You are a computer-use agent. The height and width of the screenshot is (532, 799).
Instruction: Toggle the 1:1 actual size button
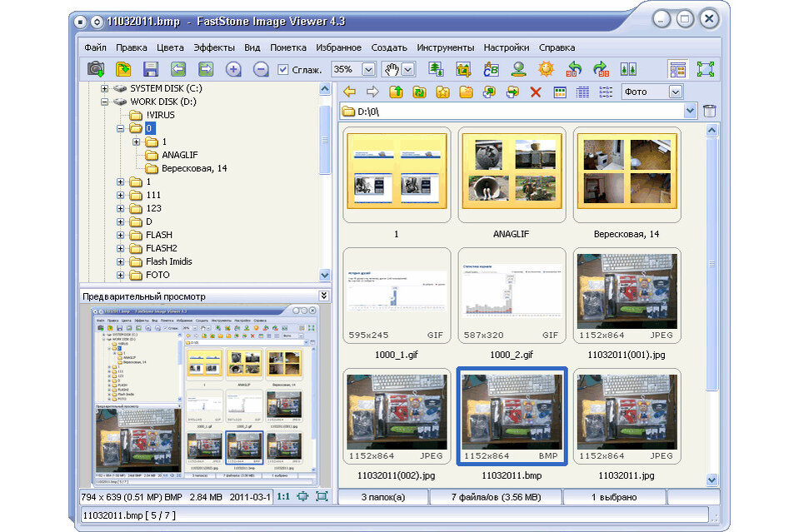283,496
